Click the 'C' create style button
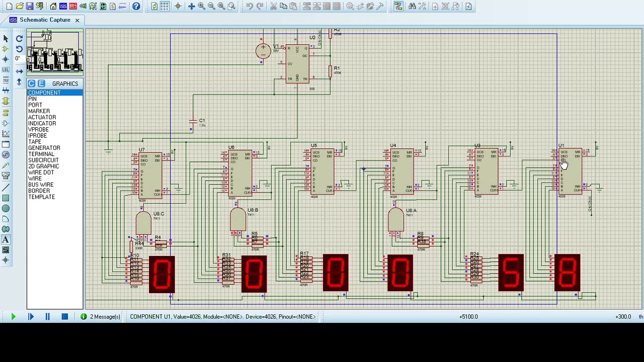Screen dimensions: 644x362 (32, 83)
